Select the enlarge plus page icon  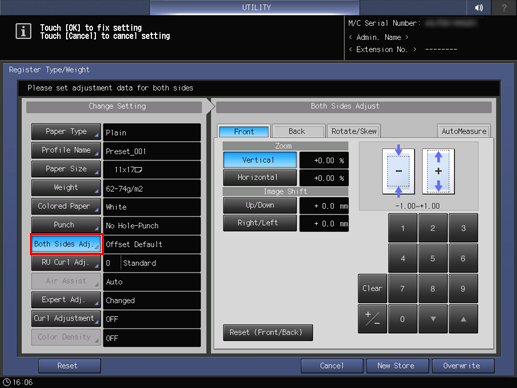click(x=438, y=171)
